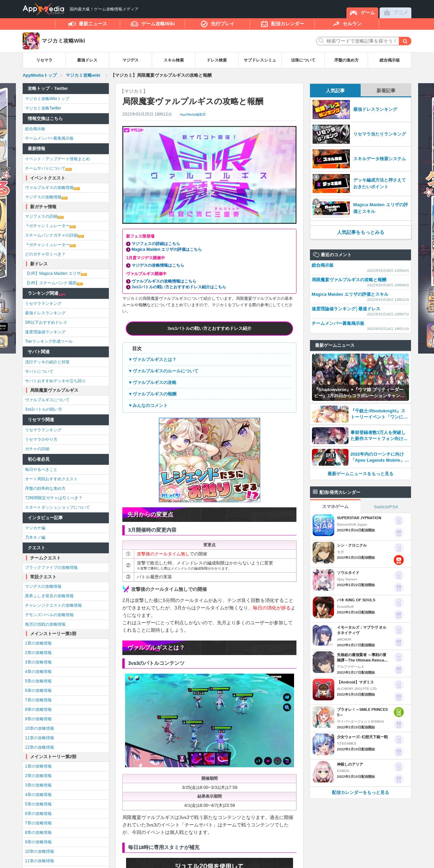Click the search keyword input field
This screenshot has height=868, width=434.
[x=358, y=41]
